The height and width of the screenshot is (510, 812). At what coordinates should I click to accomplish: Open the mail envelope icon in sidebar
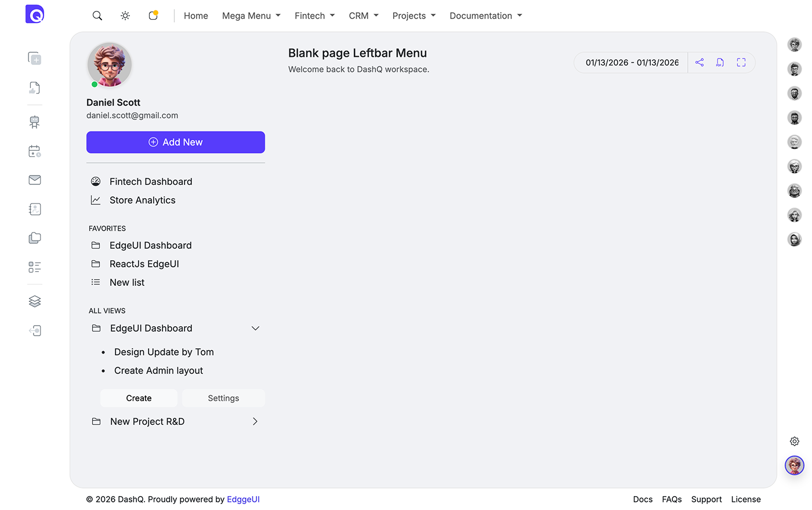[35, 180]
